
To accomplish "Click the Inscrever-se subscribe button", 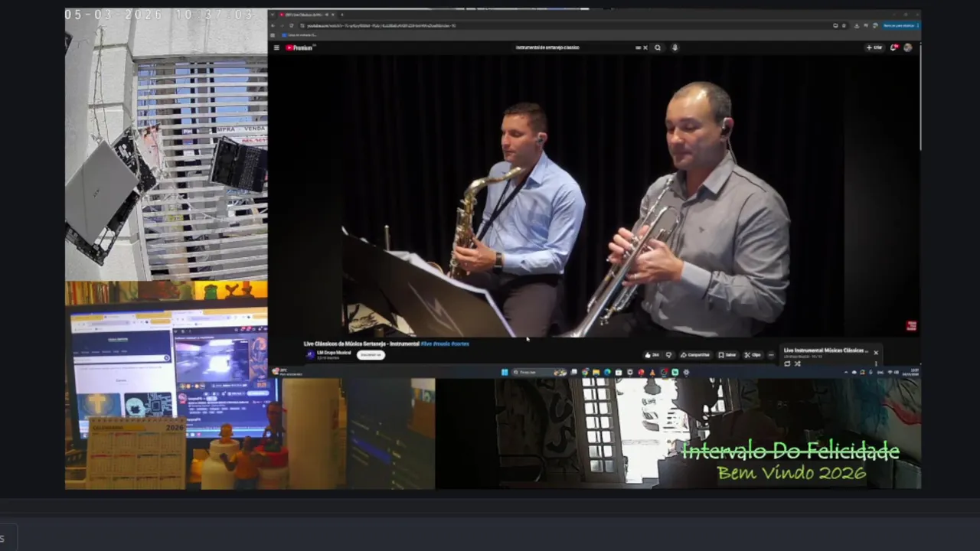I will tap(371, 355).
